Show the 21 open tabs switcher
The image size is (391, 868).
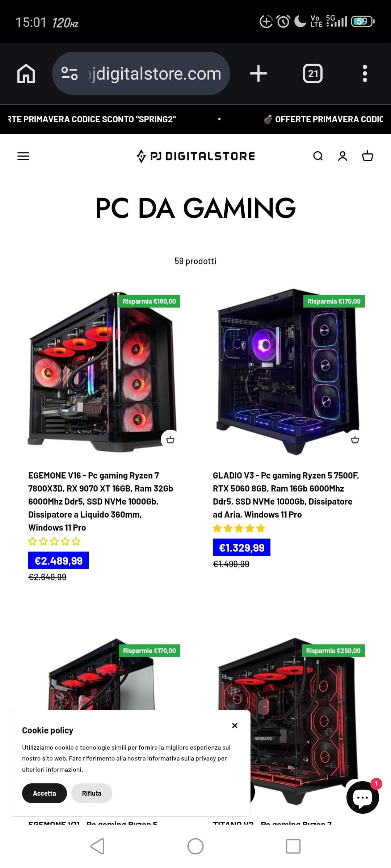point(313,73)
